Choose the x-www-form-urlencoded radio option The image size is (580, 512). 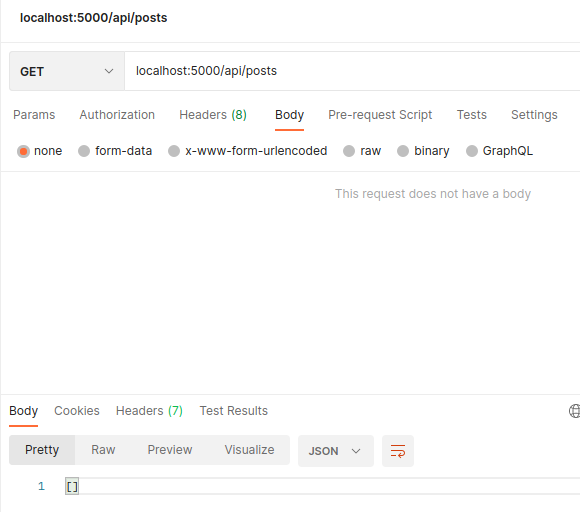[174, 151]
